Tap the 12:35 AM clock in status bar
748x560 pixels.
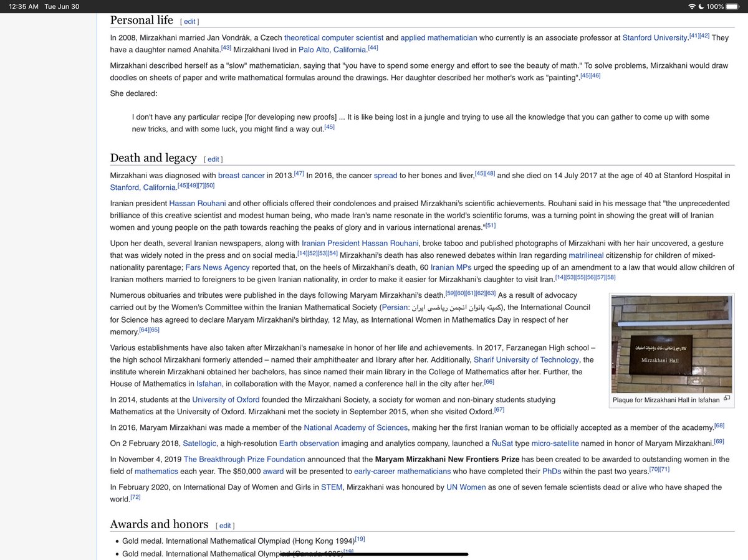coord(24,6)
